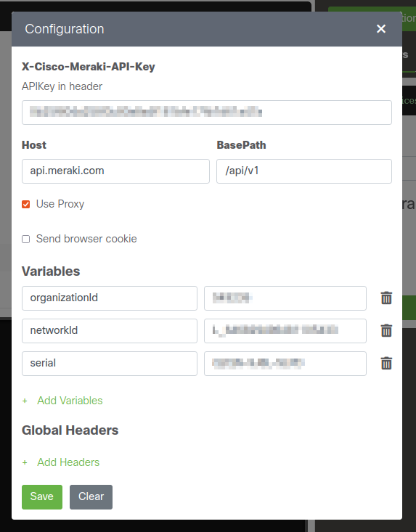416x532 pixels.
Task: Select the networkId value field
Action: [285, 330]
